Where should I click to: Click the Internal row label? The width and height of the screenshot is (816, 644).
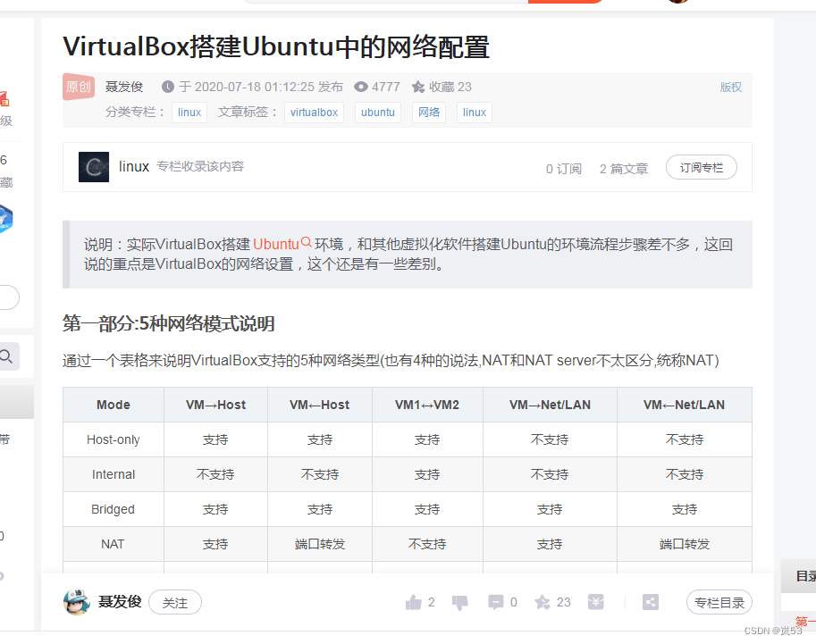(114, 474)
